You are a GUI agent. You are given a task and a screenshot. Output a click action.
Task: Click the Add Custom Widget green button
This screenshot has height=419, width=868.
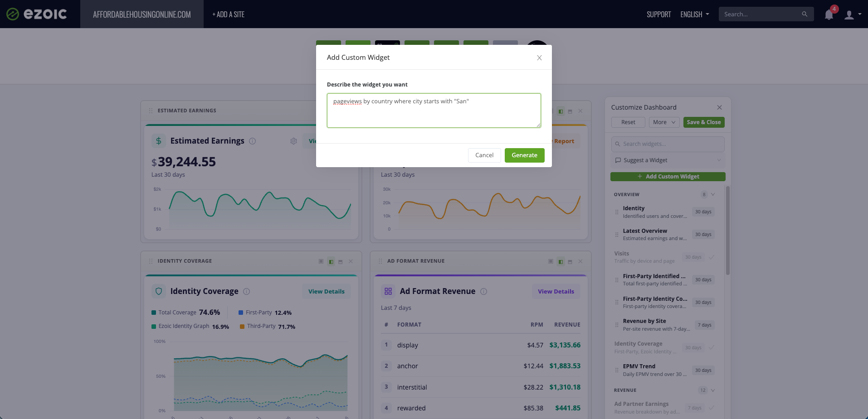point(668,177)
